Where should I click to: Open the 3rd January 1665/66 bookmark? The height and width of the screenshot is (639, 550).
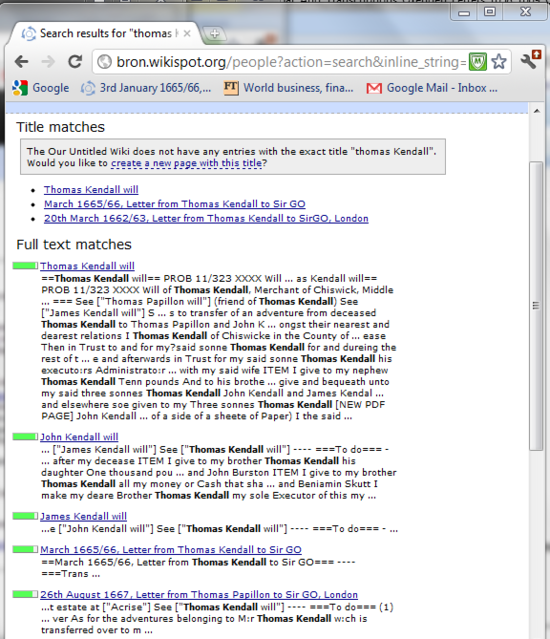[x=145, y=88]
